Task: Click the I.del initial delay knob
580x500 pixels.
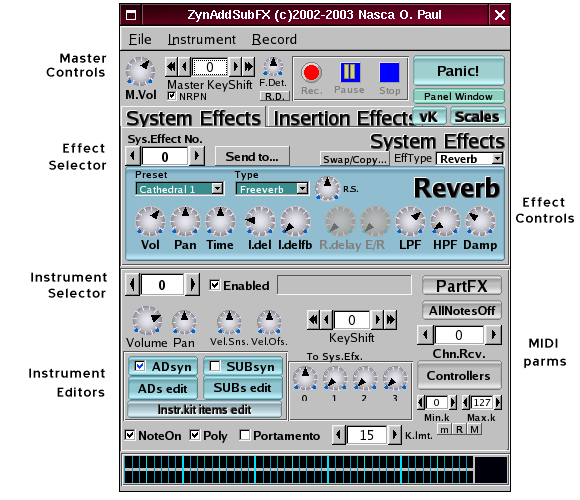Action: coord(260,221)
